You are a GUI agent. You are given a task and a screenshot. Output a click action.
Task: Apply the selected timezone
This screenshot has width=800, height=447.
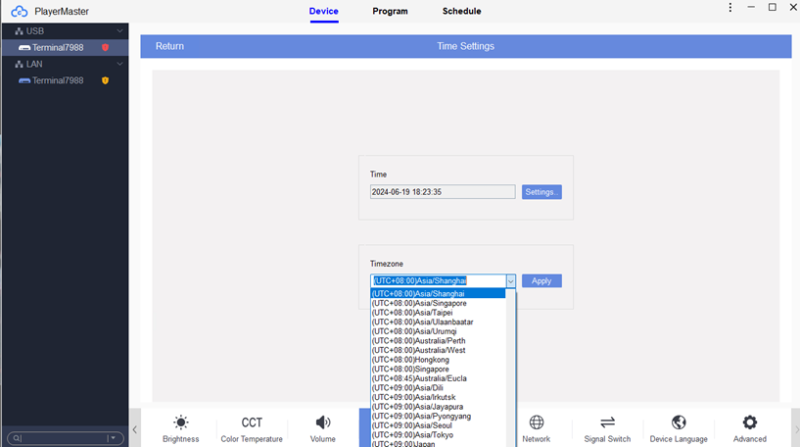click(541, 281)
